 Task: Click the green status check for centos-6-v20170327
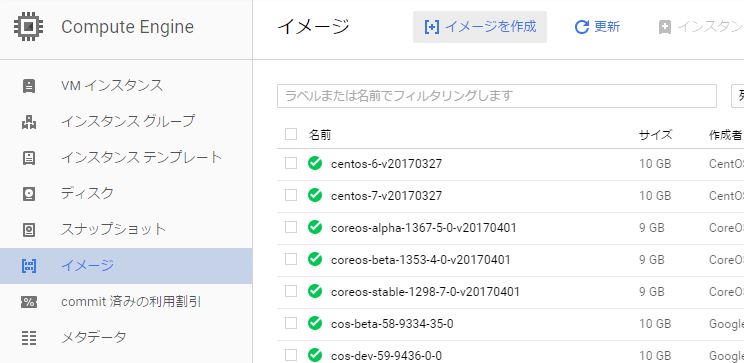coord(315,163)
